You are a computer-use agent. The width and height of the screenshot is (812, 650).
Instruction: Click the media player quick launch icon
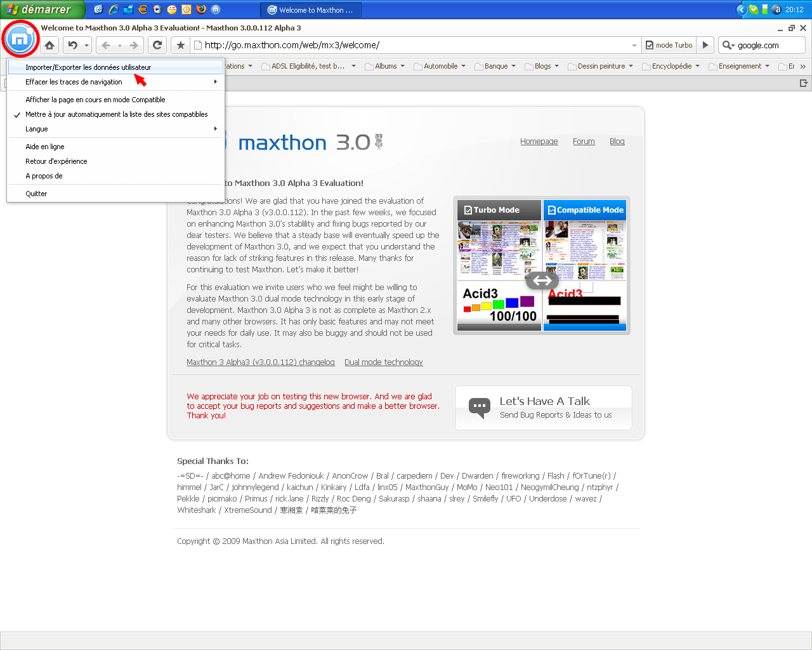point(157,10)
